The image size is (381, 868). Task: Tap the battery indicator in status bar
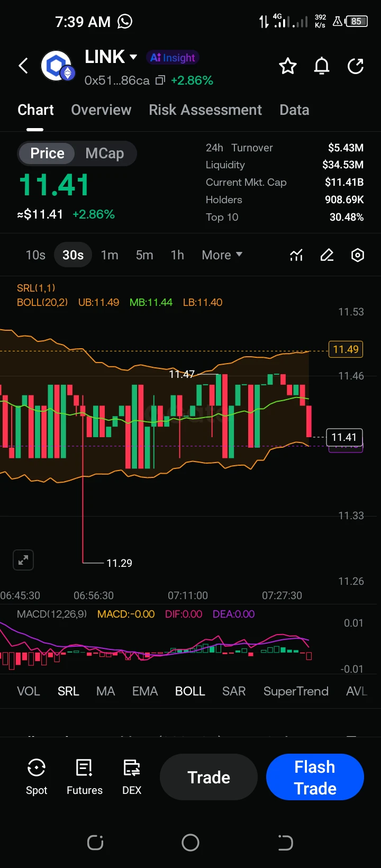tap(356, 21)
